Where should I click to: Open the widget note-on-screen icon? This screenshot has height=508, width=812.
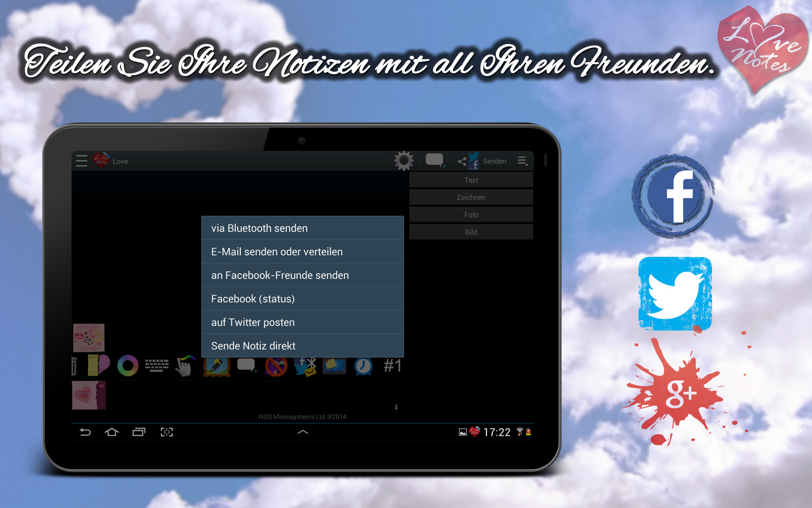tap(334, 366)
